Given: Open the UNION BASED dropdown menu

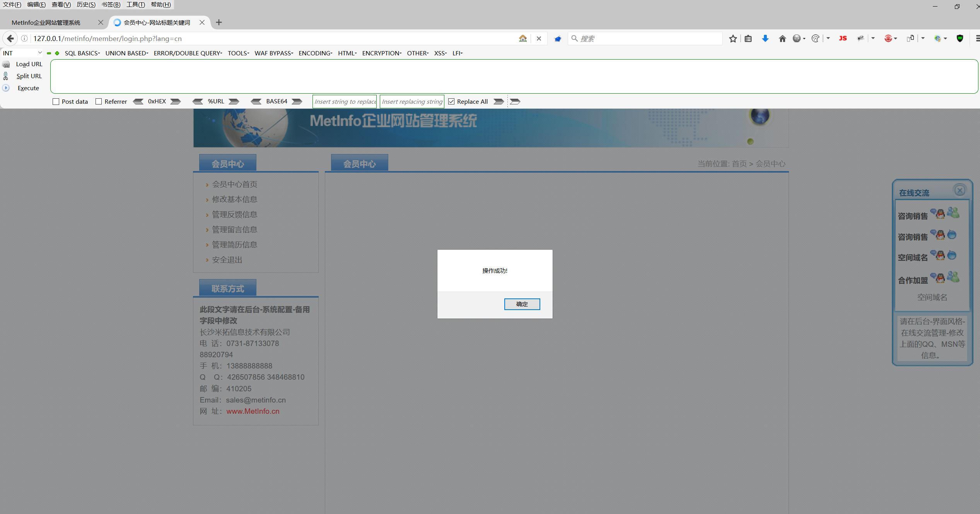Looking at the screenshot, I should click(x=126, y=53).
